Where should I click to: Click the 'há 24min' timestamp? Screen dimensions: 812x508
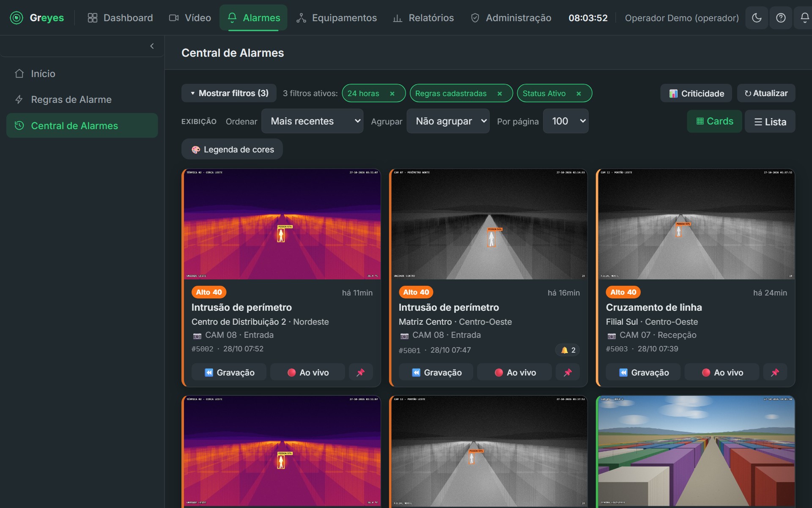[x=770, y=293]
